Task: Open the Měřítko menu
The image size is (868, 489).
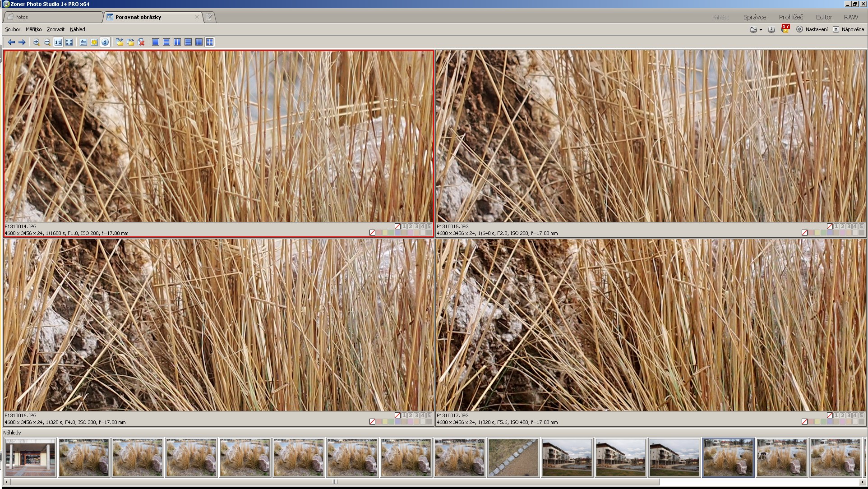Action: click(x=33, y=29)
